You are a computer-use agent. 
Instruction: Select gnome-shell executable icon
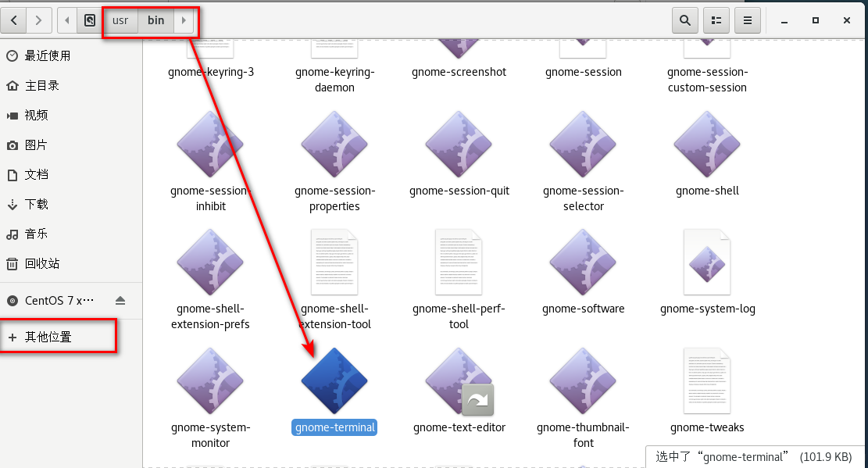coord(707,144)
